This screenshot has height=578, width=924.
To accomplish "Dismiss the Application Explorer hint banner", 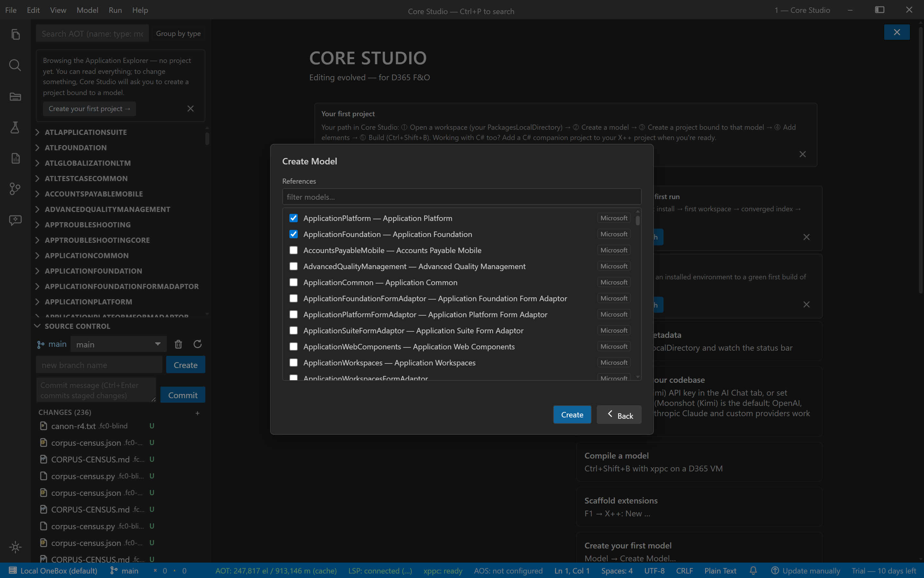I will (191, 109).
